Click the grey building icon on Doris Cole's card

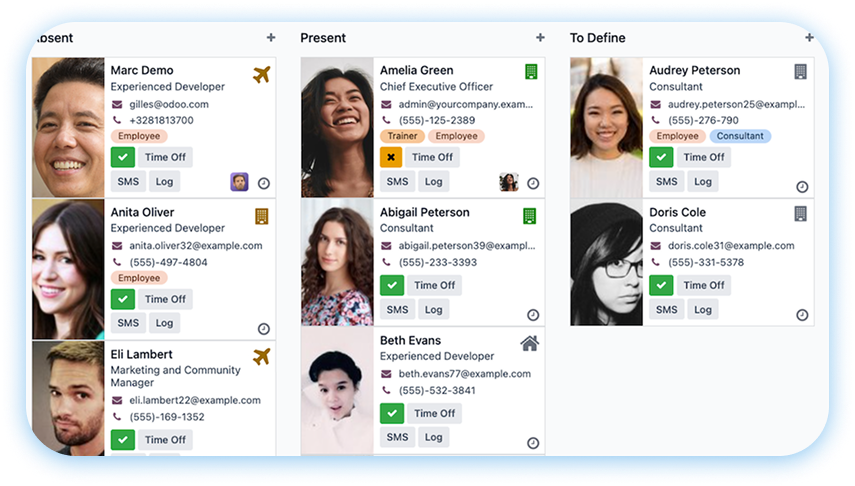[x=800, y=214]
